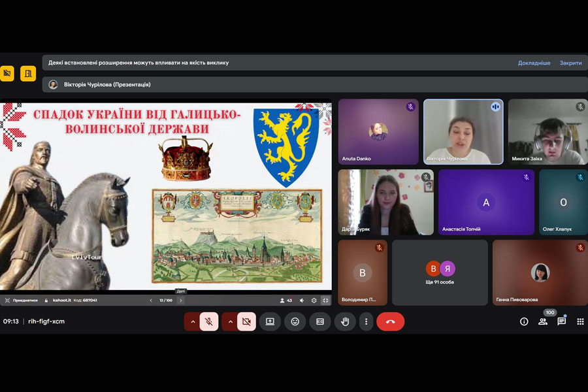Image resolution: width=588 pixels, height=392 pixels.
Task: Click meeting code rih-figf-xcm
Action: click(x=46, y=321)
